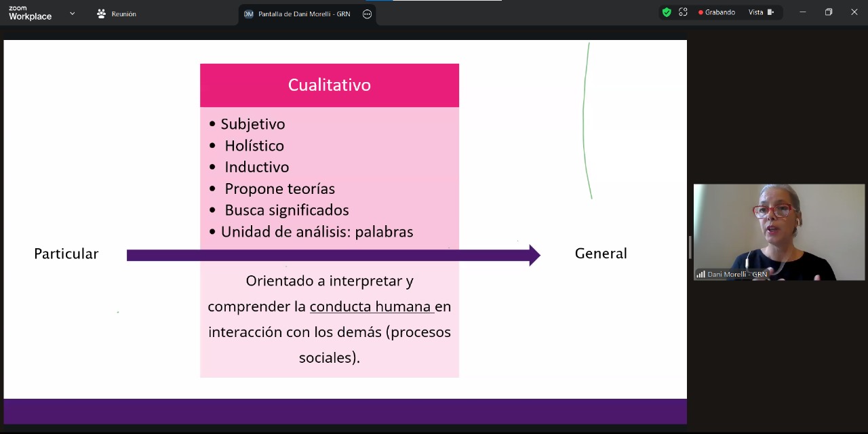Click the Cualitativo slide header
Viewport: 868px width, 434px height.
point(330,85)
